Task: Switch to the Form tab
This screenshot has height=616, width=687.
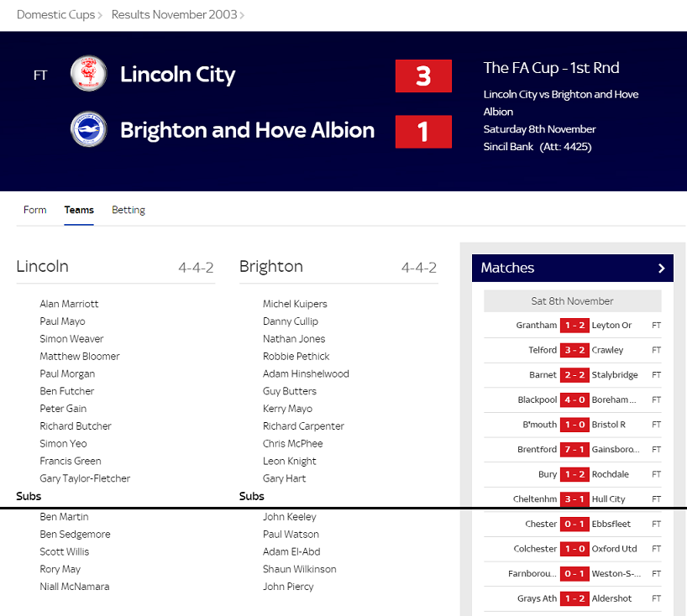Action: pos(35,210)
